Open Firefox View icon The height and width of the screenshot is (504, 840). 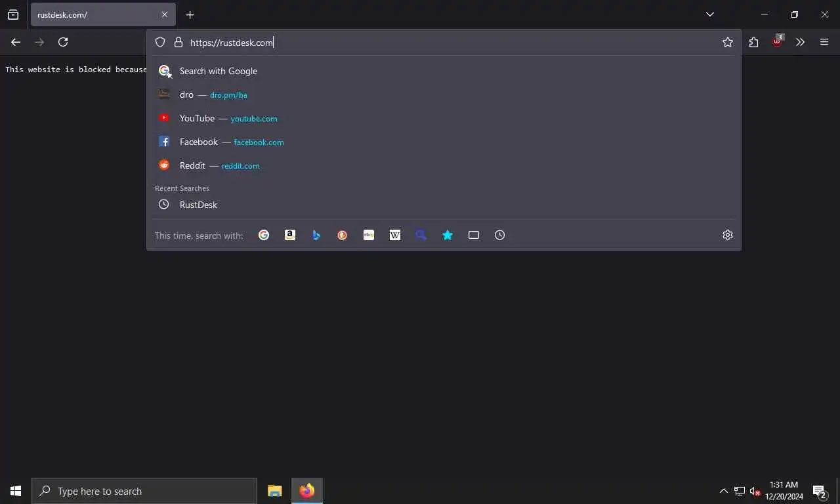click(13, 14)
